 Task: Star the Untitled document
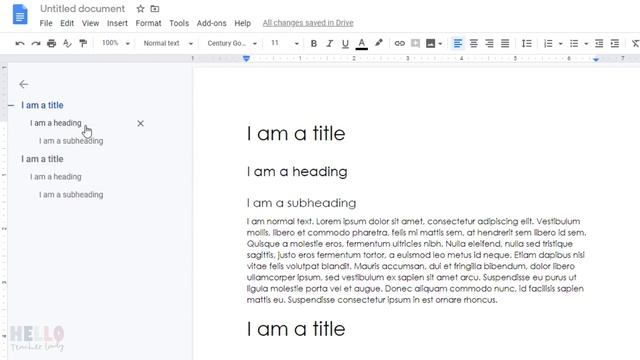140,9
